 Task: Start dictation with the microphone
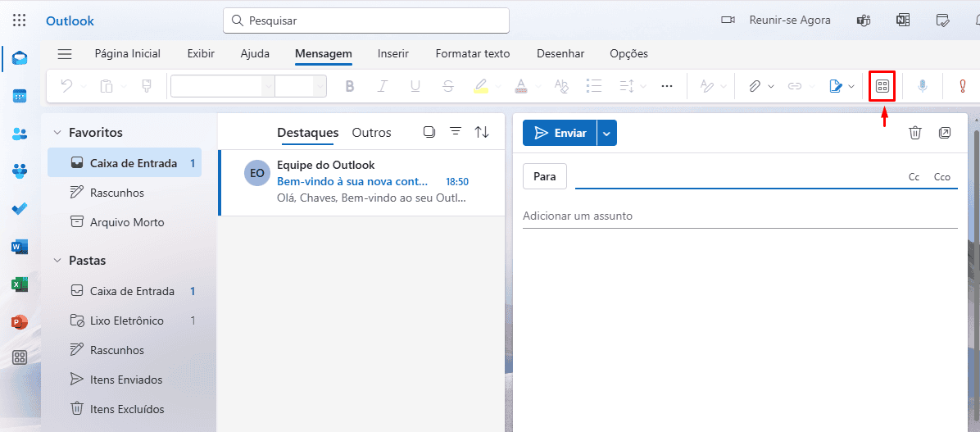(x=923, y=86)
